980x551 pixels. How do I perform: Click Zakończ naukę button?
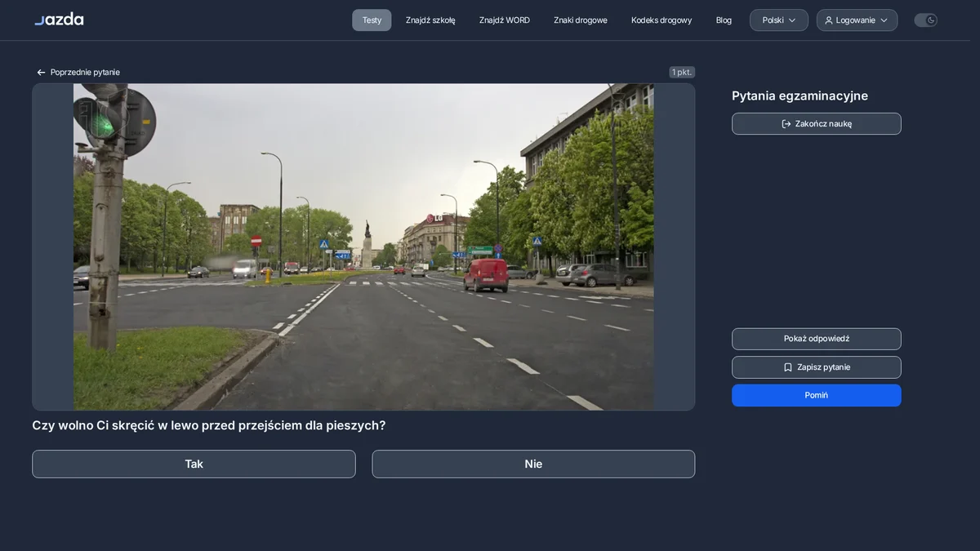point(817,124)
